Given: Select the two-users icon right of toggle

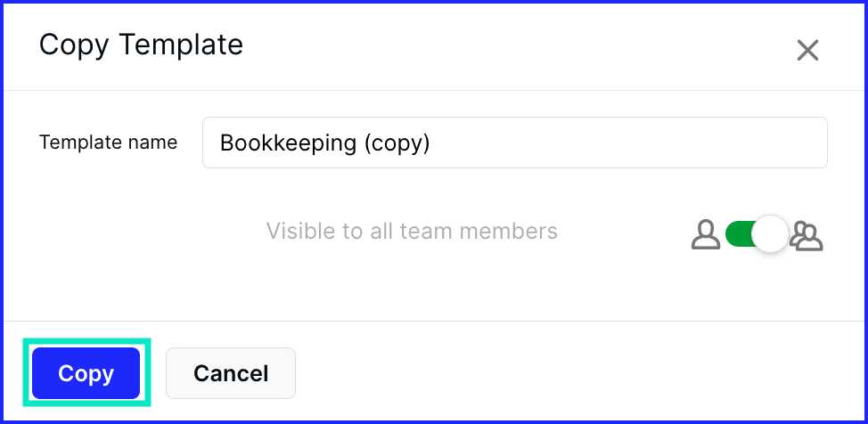Looking at the screenshot, I should pyautogui.click(x=807, y=235).
